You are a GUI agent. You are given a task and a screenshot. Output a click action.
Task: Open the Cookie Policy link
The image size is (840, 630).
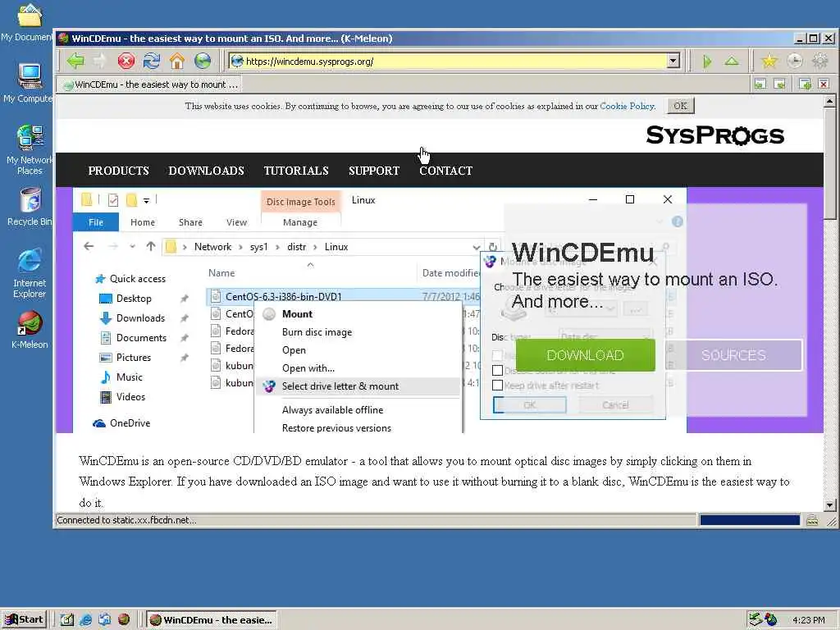(628, 106)
